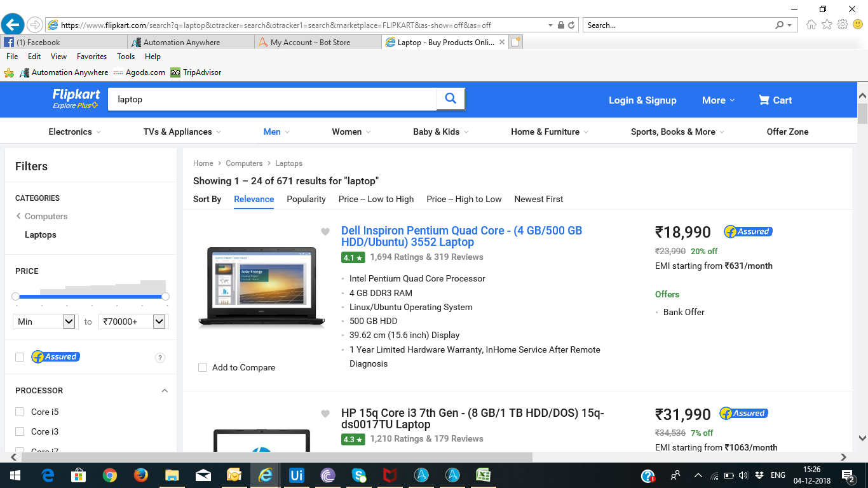Close the Laptop - Buy Products tab
The image size is (868, 488).
point(502,43)
